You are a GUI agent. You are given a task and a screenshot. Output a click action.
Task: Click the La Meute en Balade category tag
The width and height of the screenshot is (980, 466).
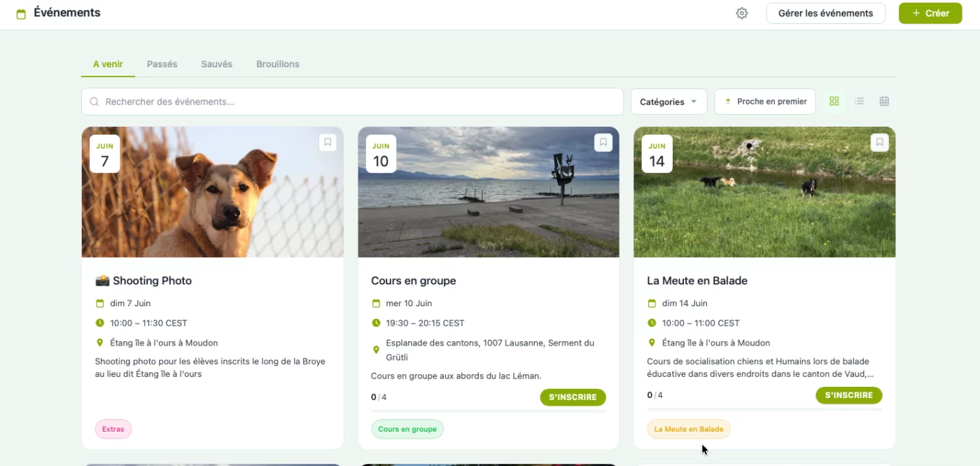pos(689,429)
